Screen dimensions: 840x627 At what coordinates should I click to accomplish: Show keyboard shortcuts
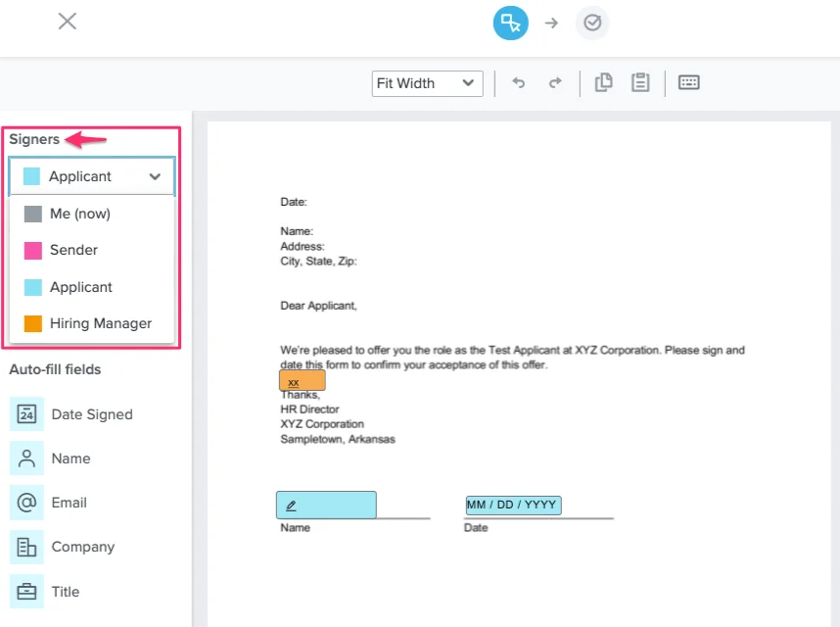[x=689, y=82]
